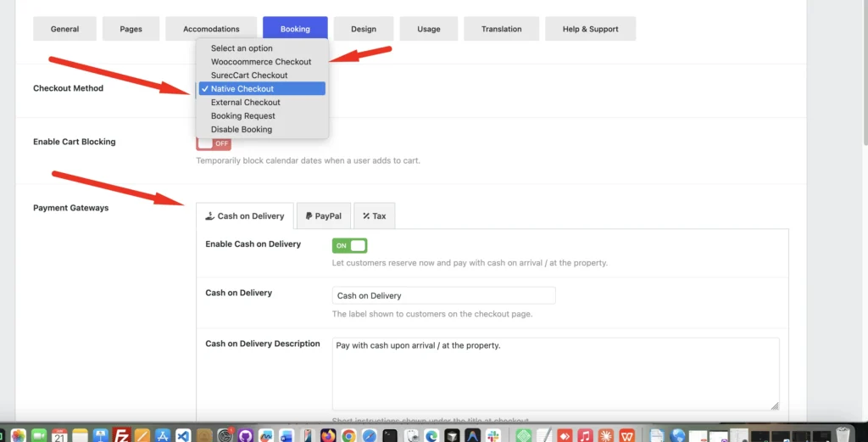Open the Help & Support tab
The image size is (868, 442).
click(x=590, y=29)
